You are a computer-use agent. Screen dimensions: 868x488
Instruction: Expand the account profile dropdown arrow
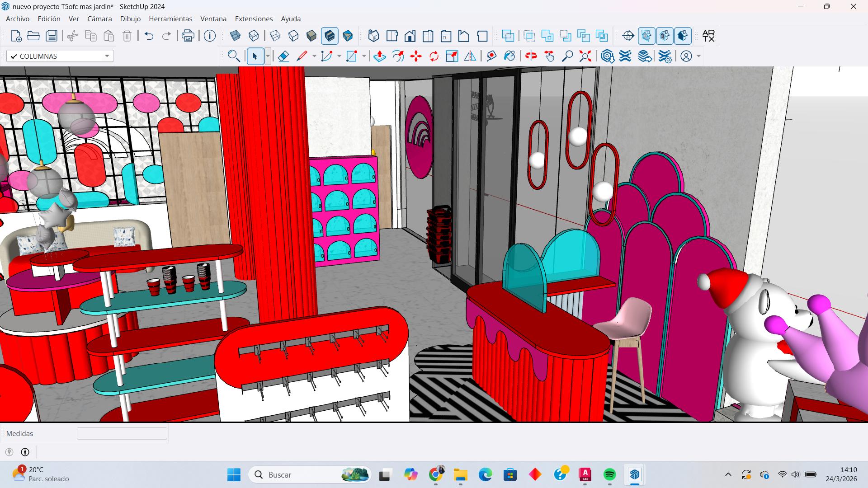click(698, 56)
